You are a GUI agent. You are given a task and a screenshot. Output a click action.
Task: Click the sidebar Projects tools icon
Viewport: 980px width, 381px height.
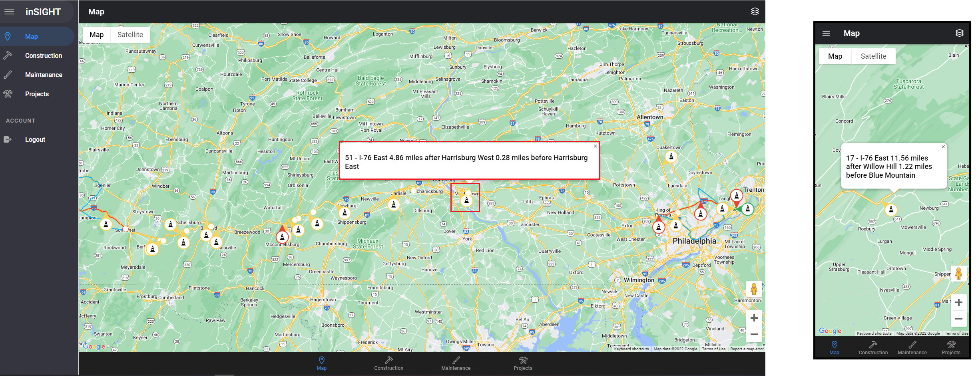[x=8, y=94]
